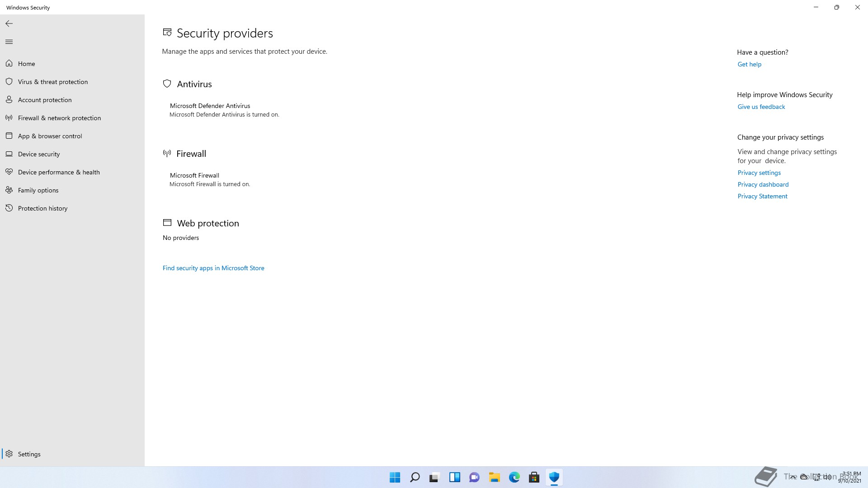Open Privacy settings link
This screenshot has height=488, width=868.
[x=759, y=173]
